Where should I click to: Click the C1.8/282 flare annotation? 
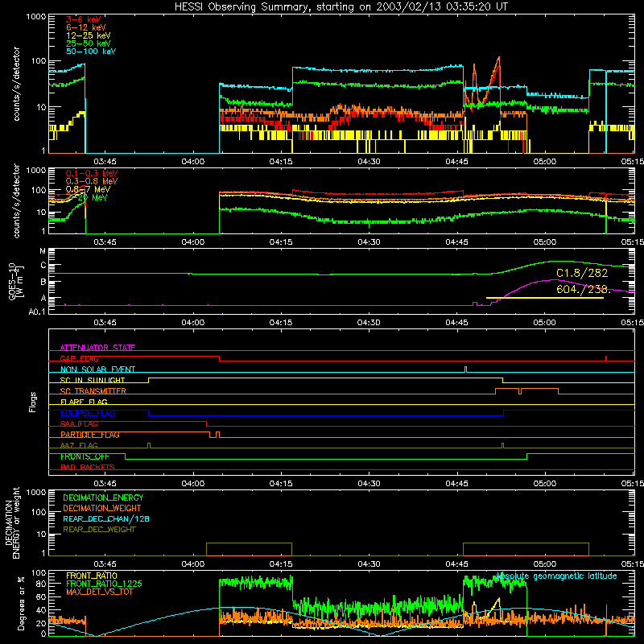tap(582, 273)
